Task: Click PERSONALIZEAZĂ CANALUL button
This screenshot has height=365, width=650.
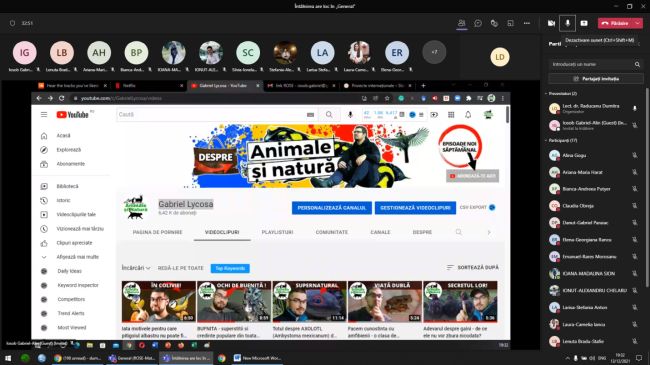Action: coord(332,208)
